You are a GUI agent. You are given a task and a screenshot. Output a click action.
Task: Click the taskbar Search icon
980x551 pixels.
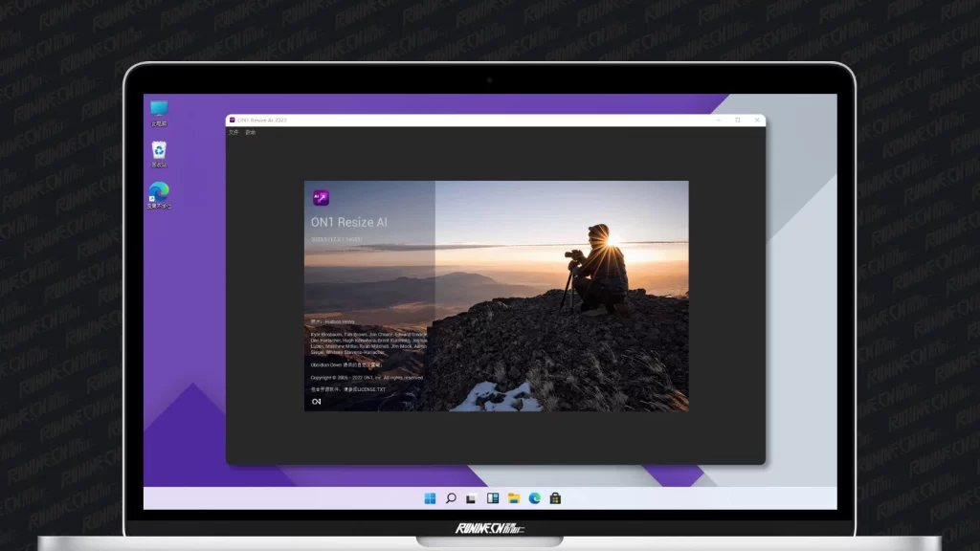451,498
